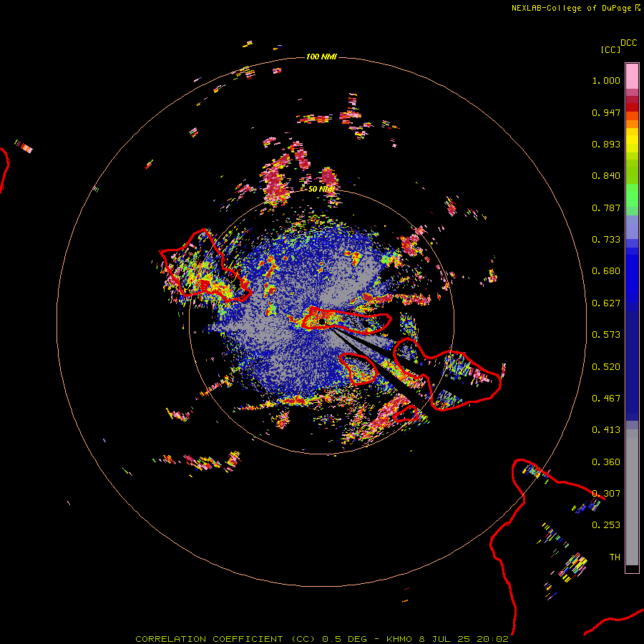The height and width of the screenshot is (644, 644).
Task: Click the 0.467 legend value
Action: tap(606, 399)
